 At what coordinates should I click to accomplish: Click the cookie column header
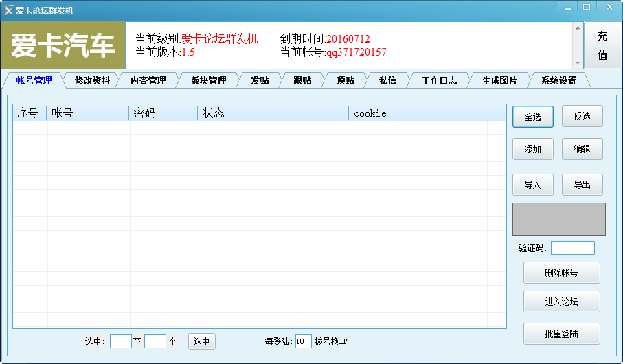418,113
